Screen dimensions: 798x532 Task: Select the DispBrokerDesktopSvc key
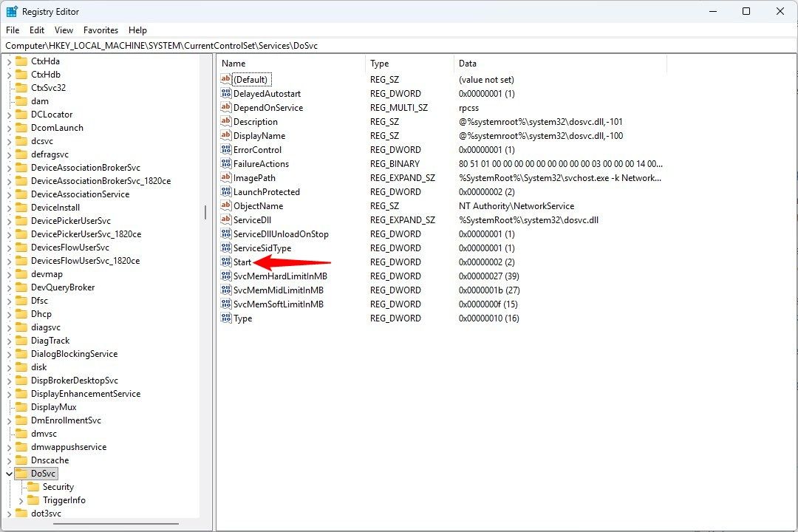(75, 381)
